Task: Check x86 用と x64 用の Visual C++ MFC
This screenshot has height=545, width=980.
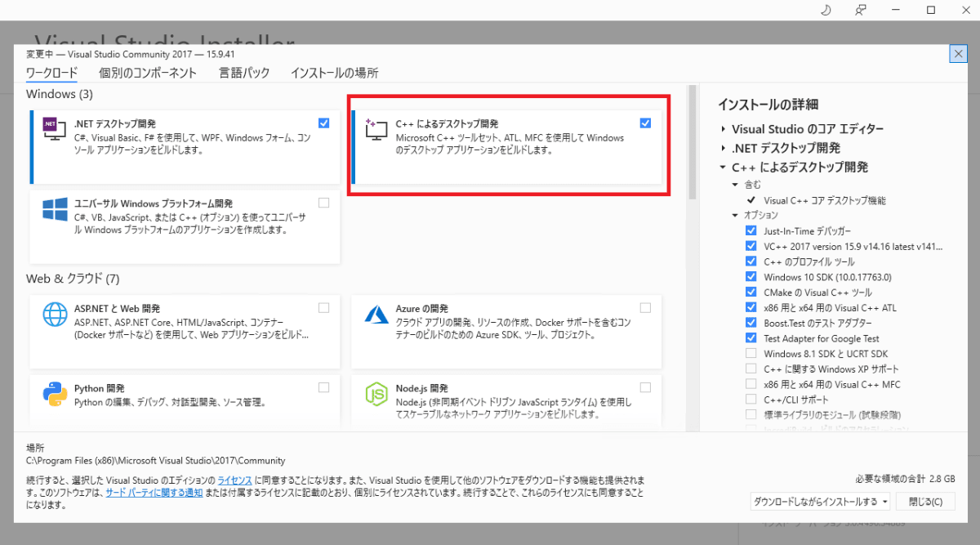Action: 751,384
